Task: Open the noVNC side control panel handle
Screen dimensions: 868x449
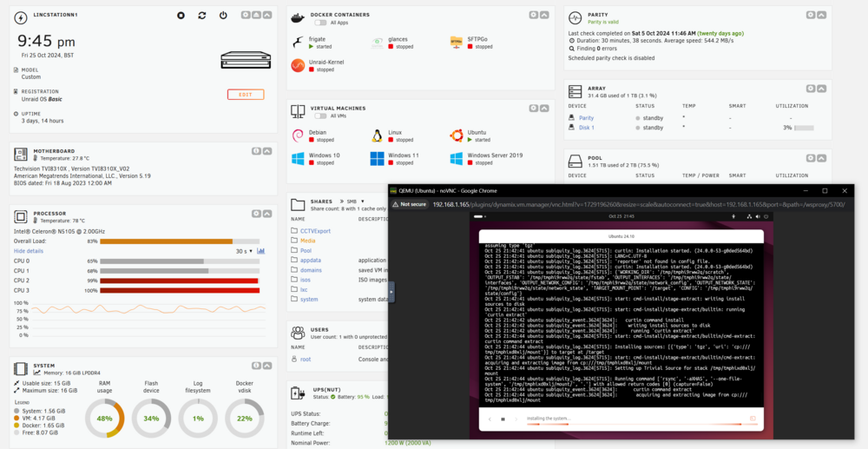Action: pyautogui.click(x=392, y=291)
